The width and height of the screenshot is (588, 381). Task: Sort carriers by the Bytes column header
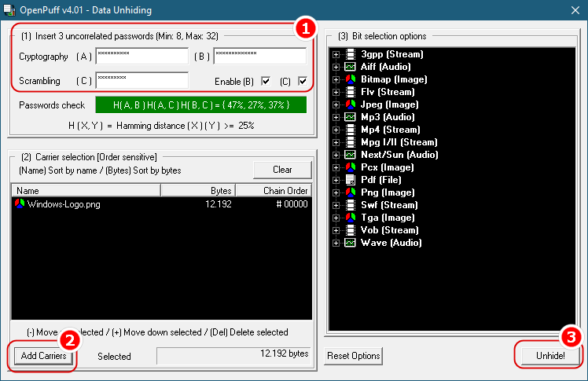(x=198, y=190)
